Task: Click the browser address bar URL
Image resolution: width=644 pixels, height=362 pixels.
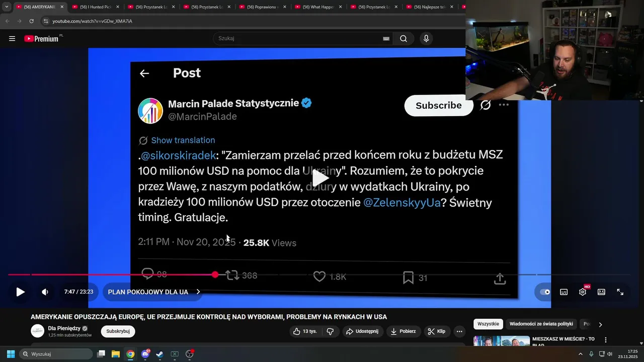Action: pyautogui.click(x=93, y=21)
